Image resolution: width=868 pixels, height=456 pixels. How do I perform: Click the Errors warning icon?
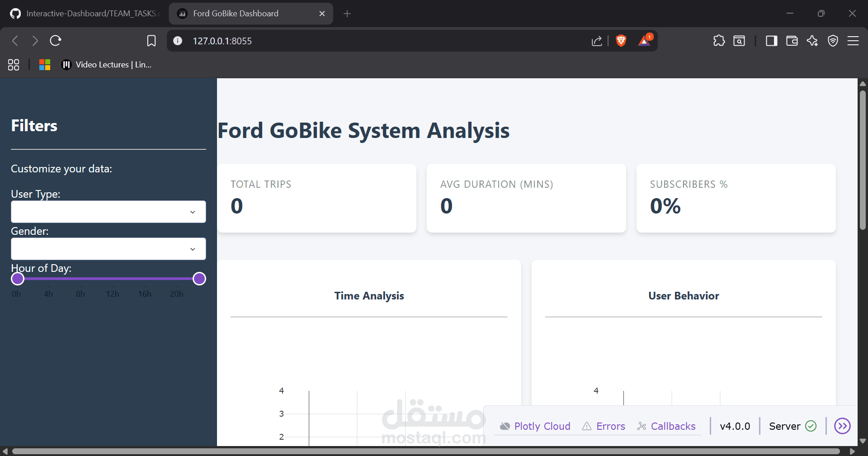click(x=587, y=426)
